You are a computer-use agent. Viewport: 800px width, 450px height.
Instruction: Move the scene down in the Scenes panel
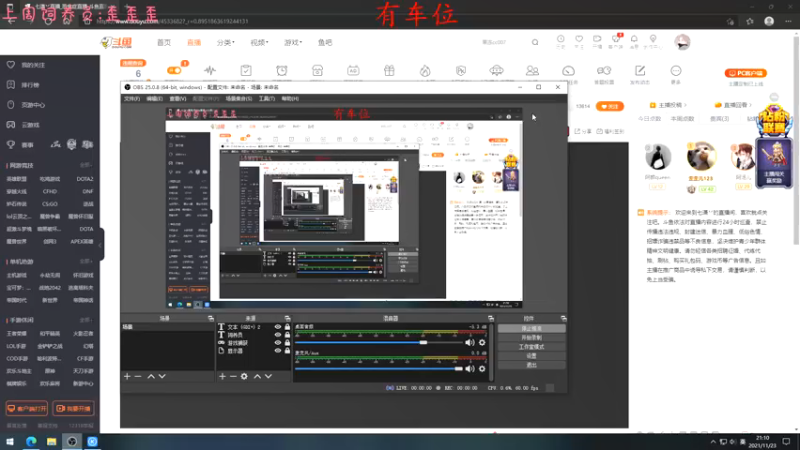[162, 377]
